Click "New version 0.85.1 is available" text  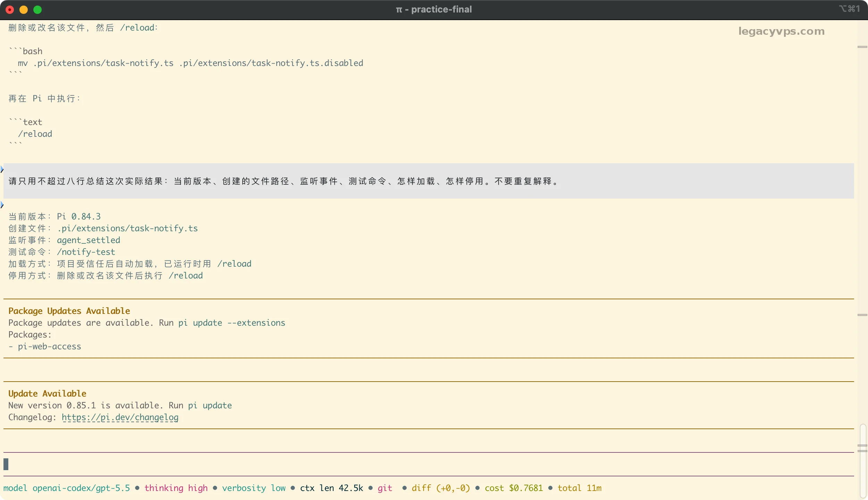pyautogui.click(x=83, y=405)
